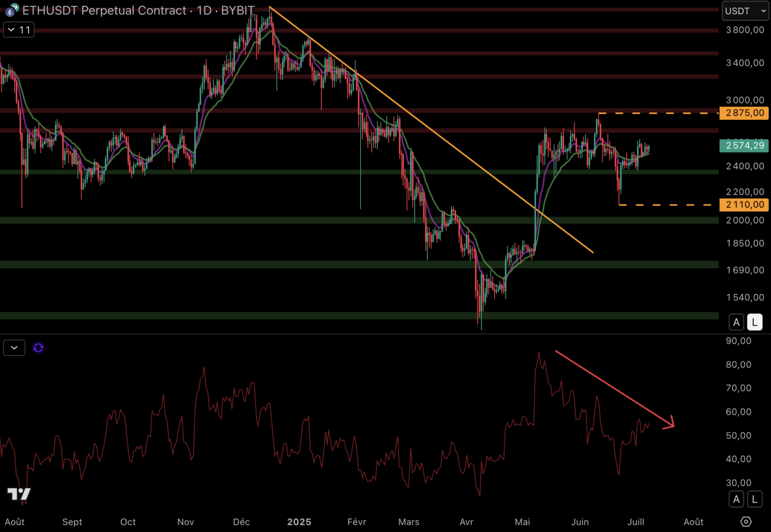This screenshot has width=771, height=532.
Task: Select the dashed line at 2 875,00
Action: pyautogui.click(x=658, y=113)
